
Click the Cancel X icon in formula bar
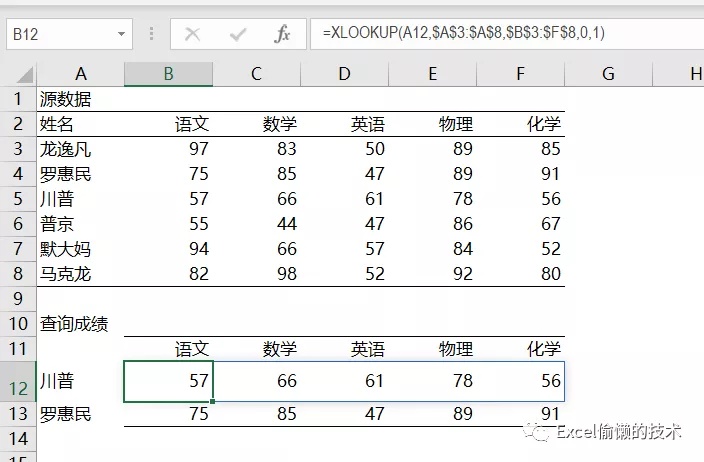point(193,34)
